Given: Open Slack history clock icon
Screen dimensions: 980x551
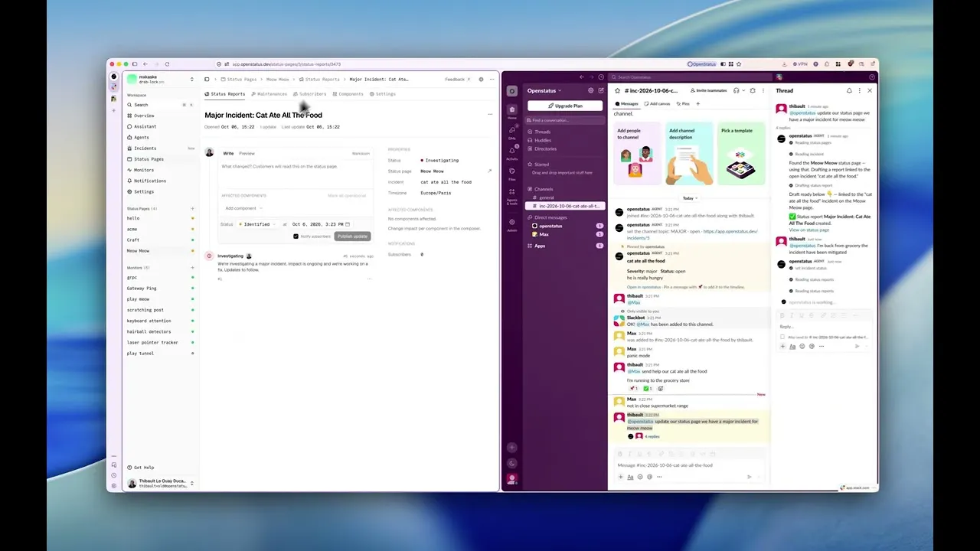Looking at the screenshot, I should click(601, 77).
